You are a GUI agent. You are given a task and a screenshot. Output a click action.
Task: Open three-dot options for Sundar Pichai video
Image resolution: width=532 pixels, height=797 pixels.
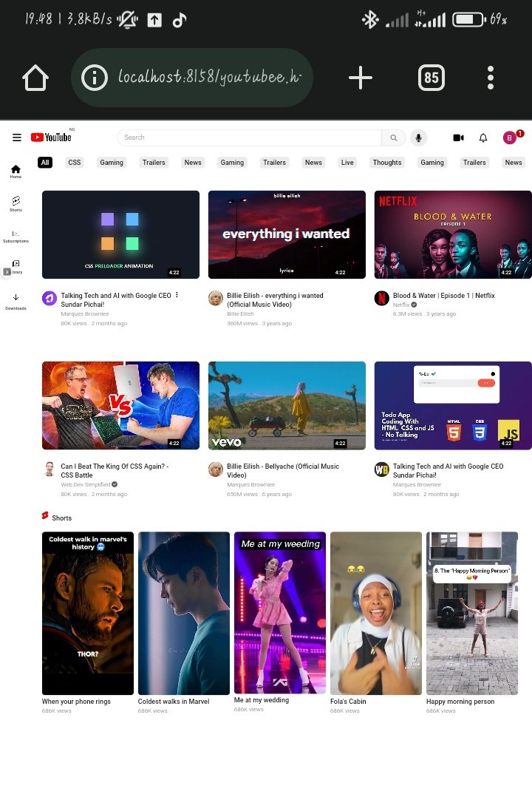(177, 295)
